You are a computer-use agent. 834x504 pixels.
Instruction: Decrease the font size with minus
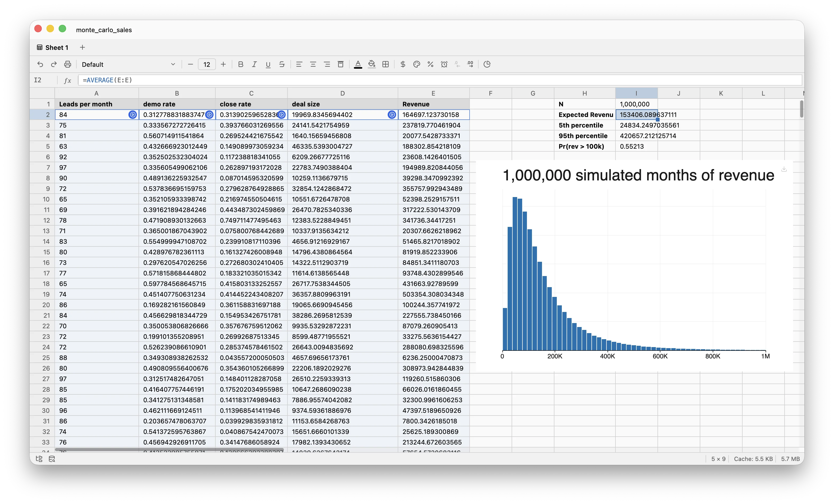tap(190, 64)
